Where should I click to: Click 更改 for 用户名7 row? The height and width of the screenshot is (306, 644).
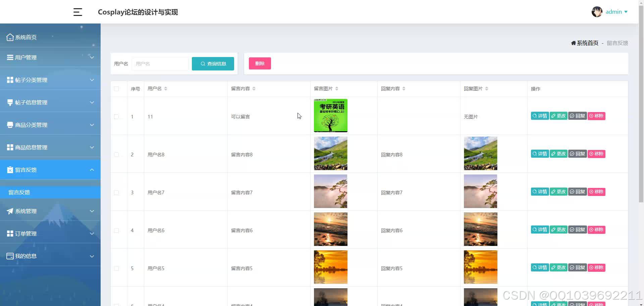pyautogui.click(x=558, y=192)
